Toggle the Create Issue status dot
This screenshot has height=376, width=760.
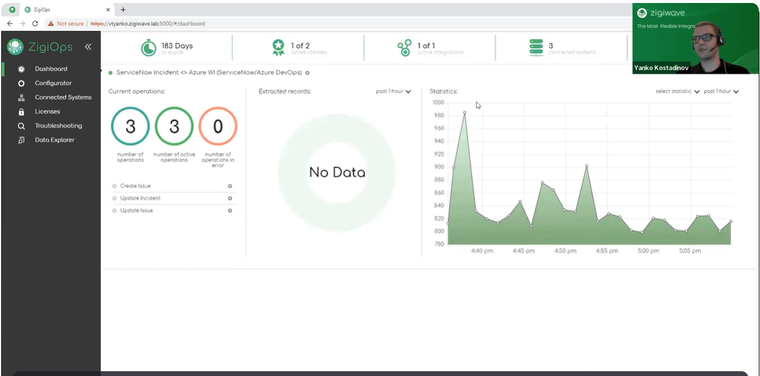coord(114,186)
